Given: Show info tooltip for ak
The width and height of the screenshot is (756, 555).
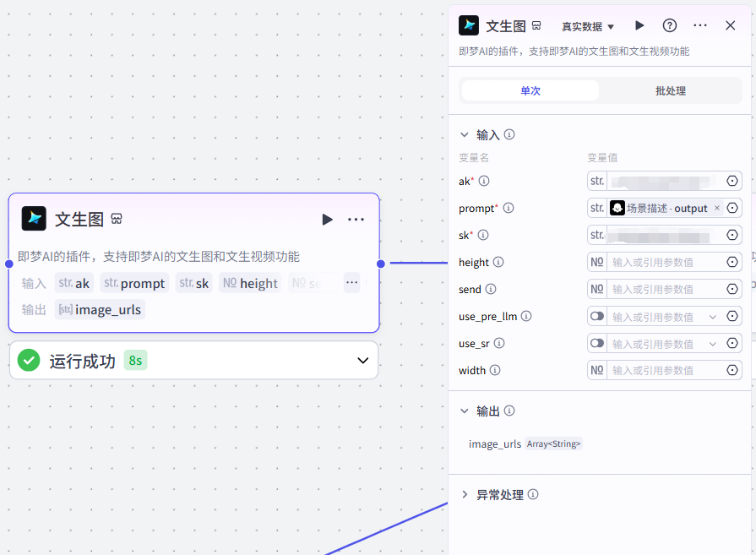Looking at the screenshot, I should pyautogui.click(x=484, y=181).
